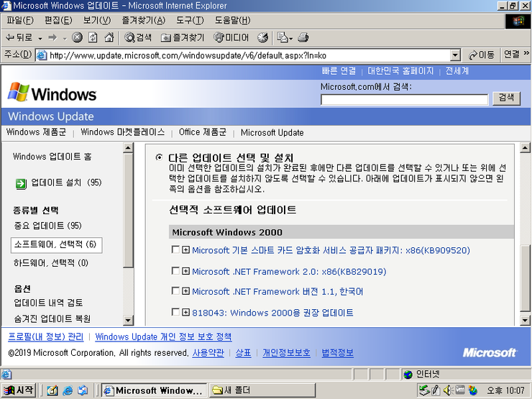532x399 pixels.
Task: Open the 사용약관 footer link
Action: coord(208,353)
